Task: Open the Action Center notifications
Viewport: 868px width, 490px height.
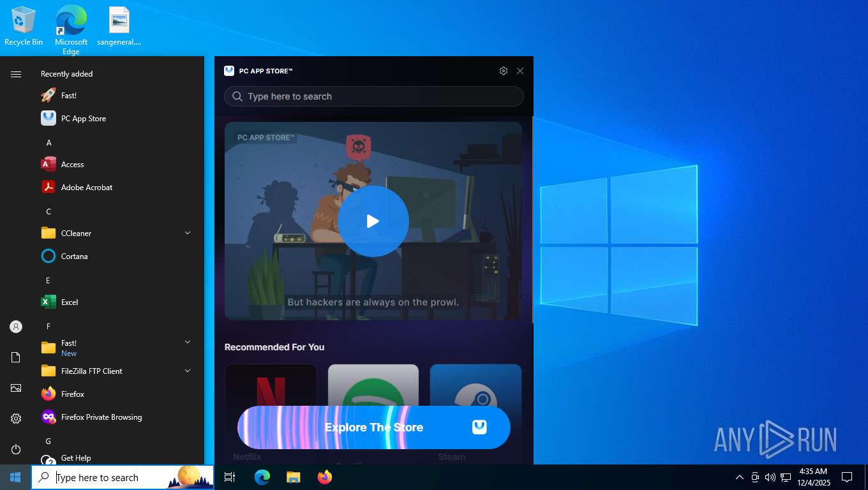Action: tap(847, 477)
